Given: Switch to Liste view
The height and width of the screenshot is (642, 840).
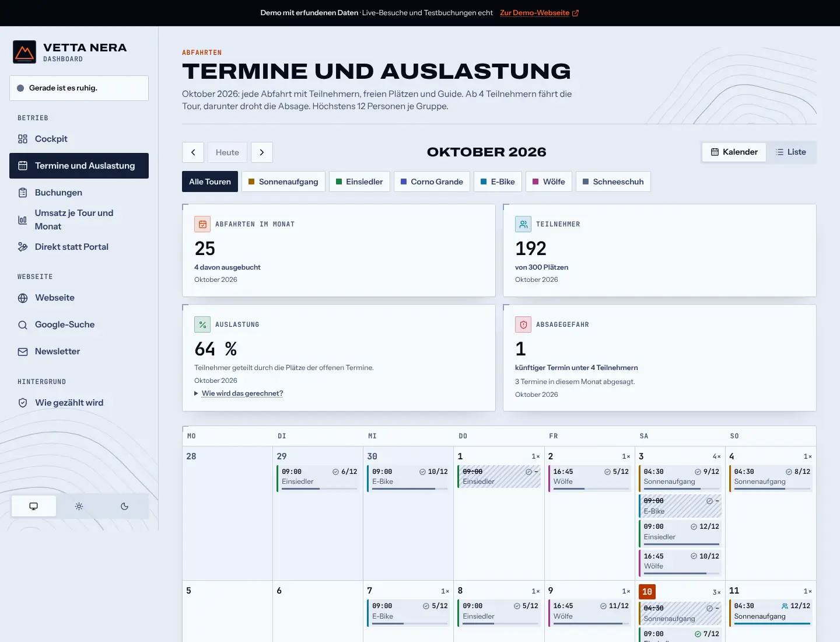Looking at the screenshot, I should coord(791,152).
